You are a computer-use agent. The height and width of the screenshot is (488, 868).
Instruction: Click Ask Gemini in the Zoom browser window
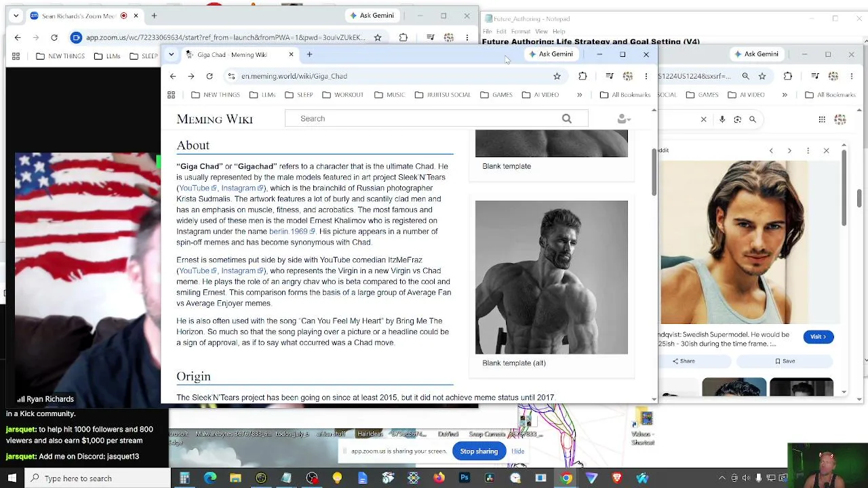[372, 16]
